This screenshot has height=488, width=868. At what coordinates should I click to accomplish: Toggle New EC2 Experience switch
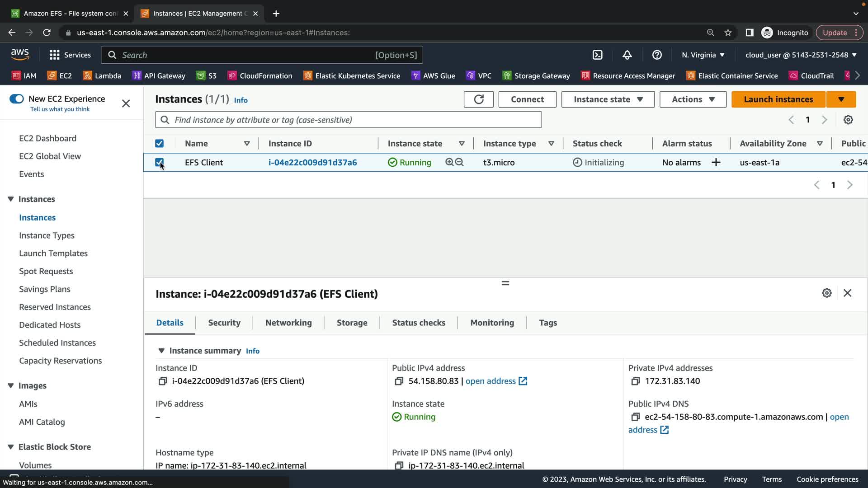point(17,99)
